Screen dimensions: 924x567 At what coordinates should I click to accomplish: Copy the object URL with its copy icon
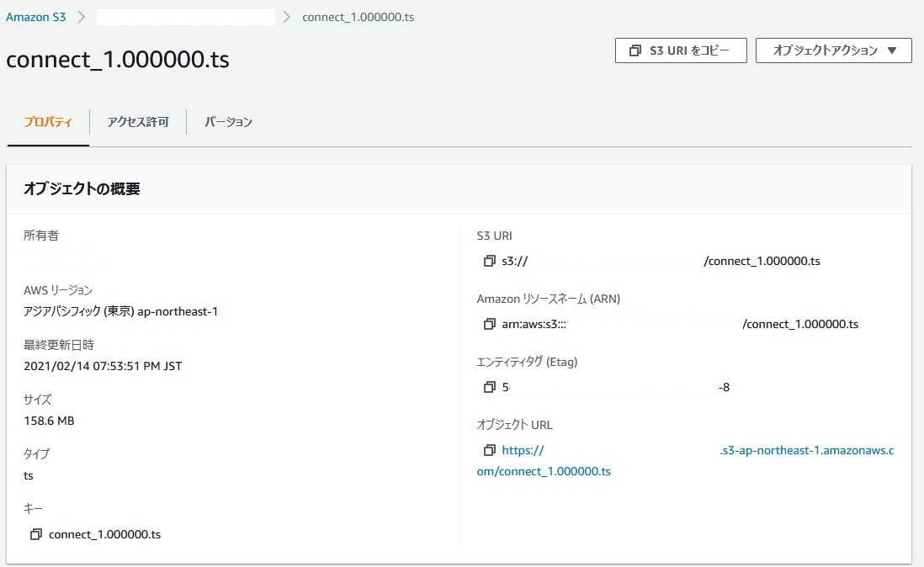point(489,450)
